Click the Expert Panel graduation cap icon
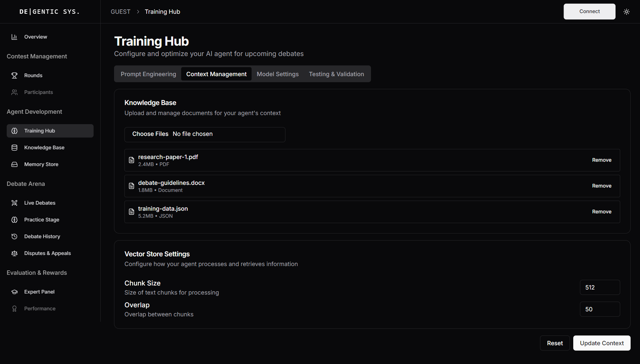This screenshot has height=364, width=640. click(x=14, y=292)
